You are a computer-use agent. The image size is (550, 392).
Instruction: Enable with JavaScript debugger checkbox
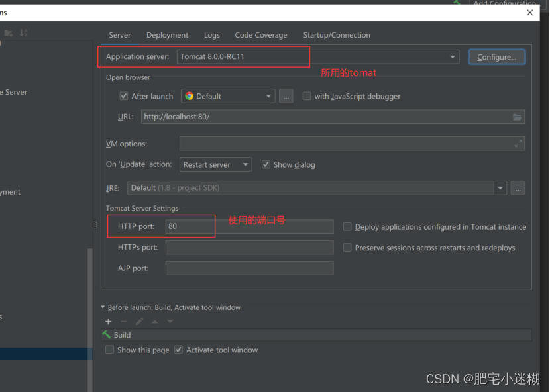(x=307, y=96)
